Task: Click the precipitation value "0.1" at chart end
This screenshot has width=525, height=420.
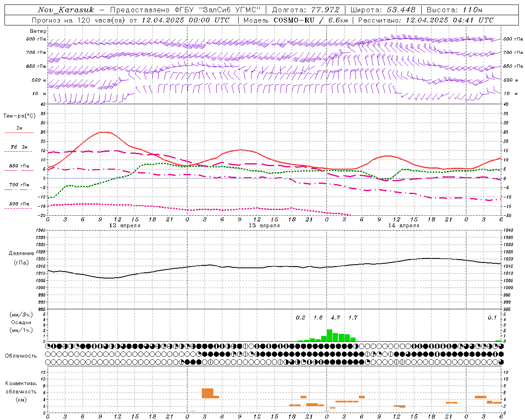Action: coord(492,317)
